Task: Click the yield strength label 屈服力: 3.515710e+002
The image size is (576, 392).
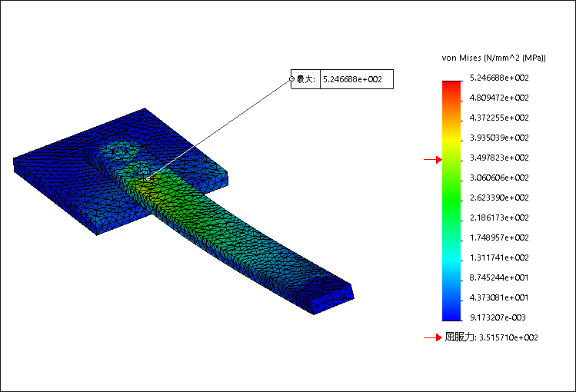Action: [x=491, y=337]
